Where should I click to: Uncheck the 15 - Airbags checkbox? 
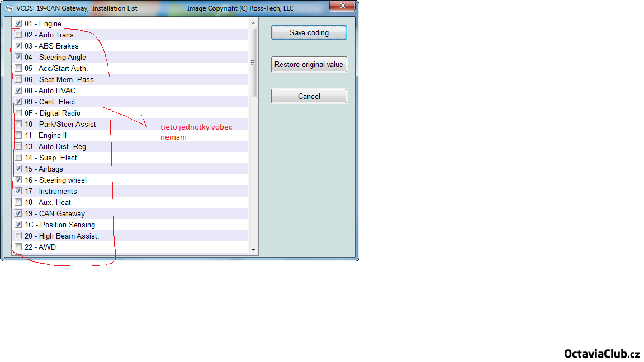pos(18,169)
